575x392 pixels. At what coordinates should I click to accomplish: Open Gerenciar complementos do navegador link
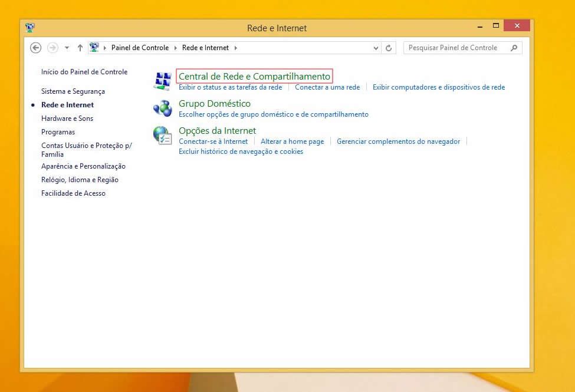pyautogui.click(x=398, y=141)
